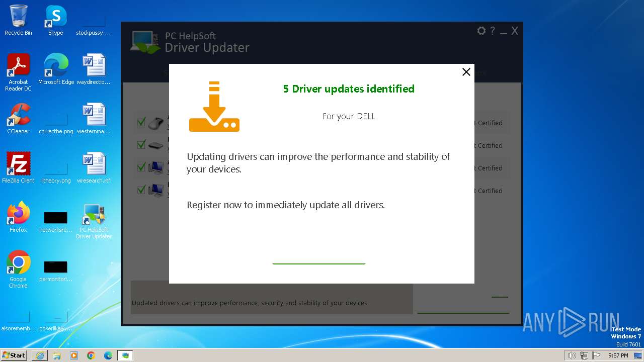Open network status tray icon
This screenshot has height=362, width=644.
584,355
